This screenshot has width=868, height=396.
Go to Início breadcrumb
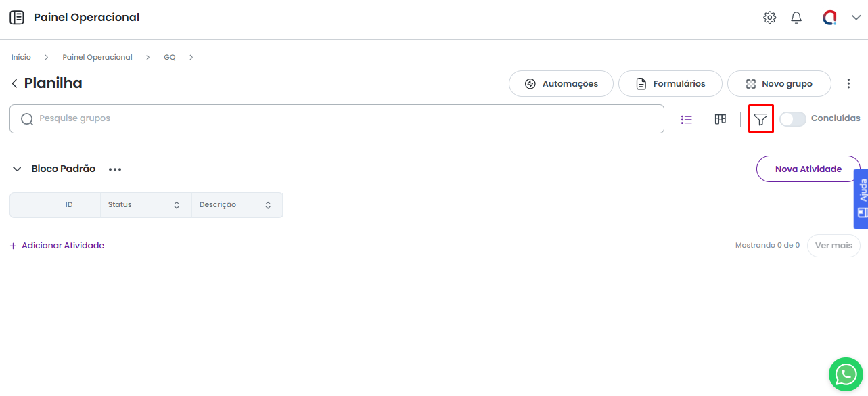21,58
